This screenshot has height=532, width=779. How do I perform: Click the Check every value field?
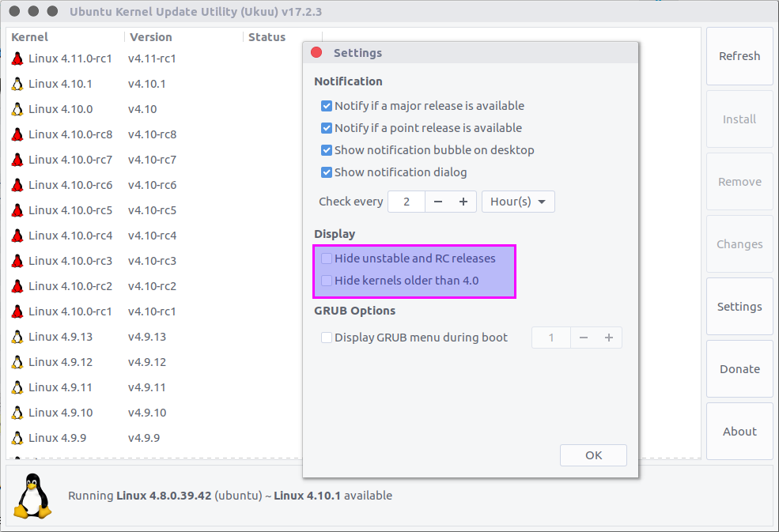[407, 202]
